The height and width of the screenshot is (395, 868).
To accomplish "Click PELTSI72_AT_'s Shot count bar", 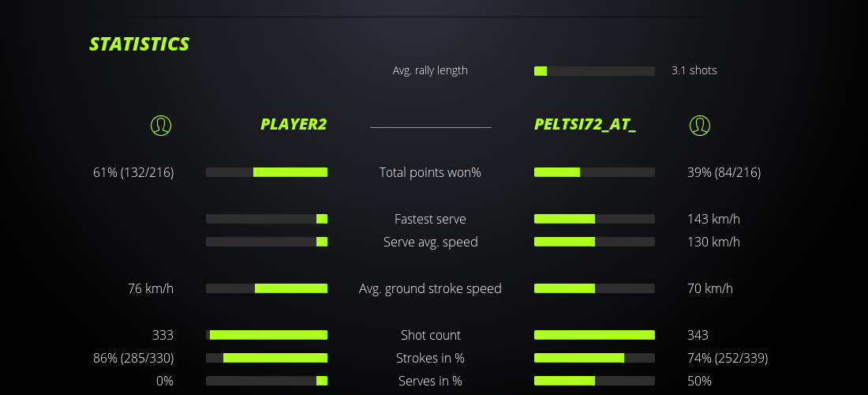I will point(594,335).
